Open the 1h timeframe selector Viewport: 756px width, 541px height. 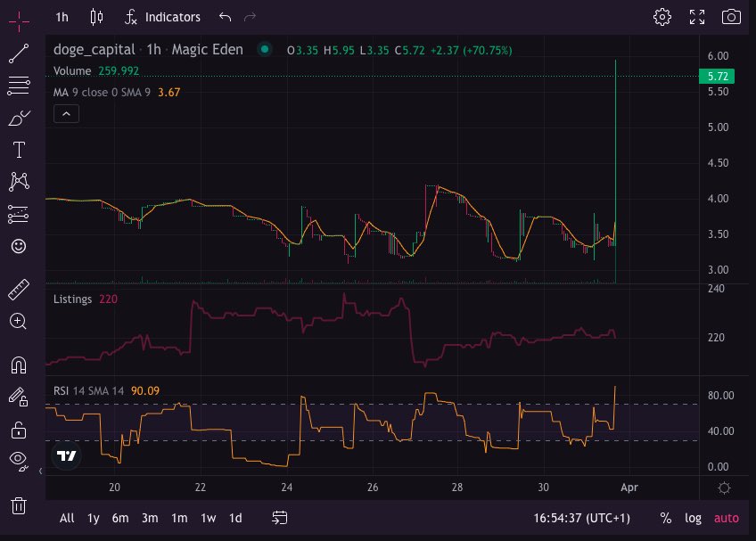pos(62,17)
